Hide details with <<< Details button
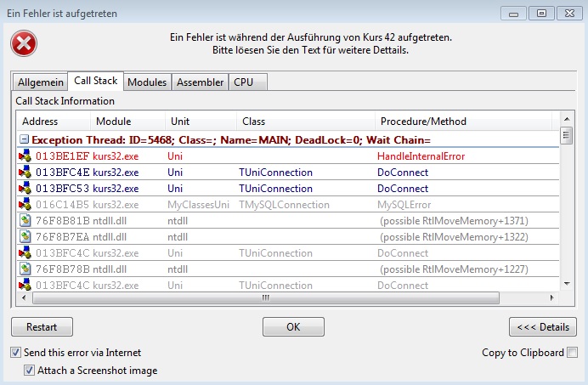The image size is (588, 385). click(543, 326)
